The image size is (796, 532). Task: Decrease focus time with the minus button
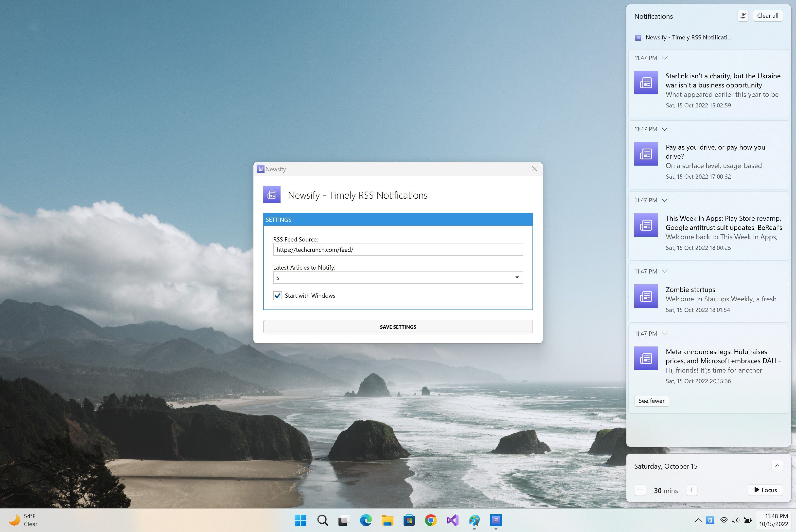(x=640, y=490)
